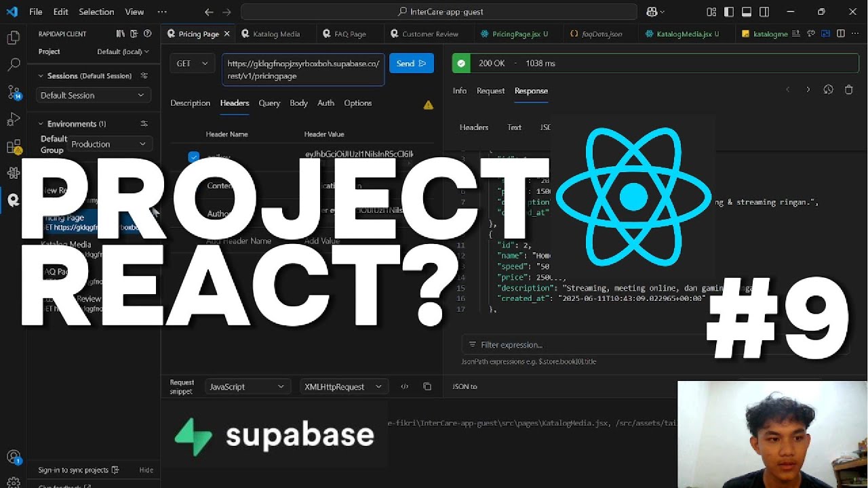868x488 pixels.
Task: Collapse the Sessions section
Action: (x=41, y=76)
